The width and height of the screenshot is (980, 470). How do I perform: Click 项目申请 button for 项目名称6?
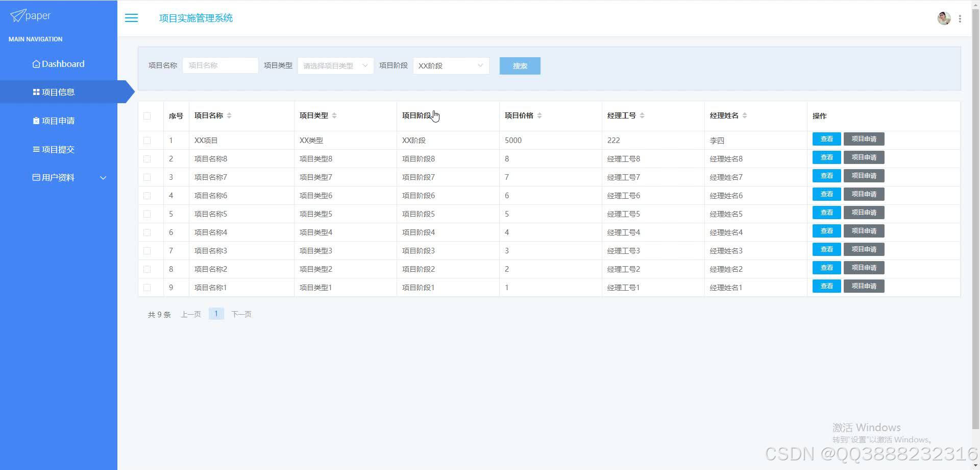coord(864,194)
